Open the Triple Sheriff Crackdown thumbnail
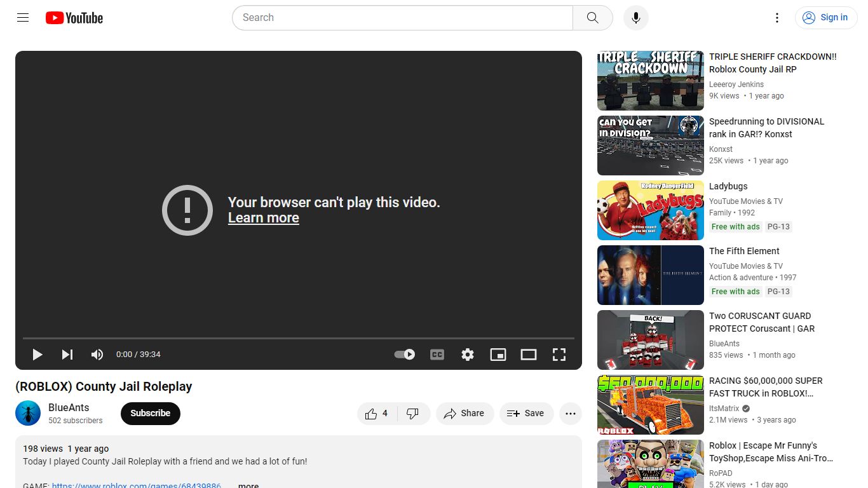The width and height of the screenshot is (868, 488). [651, 81]
